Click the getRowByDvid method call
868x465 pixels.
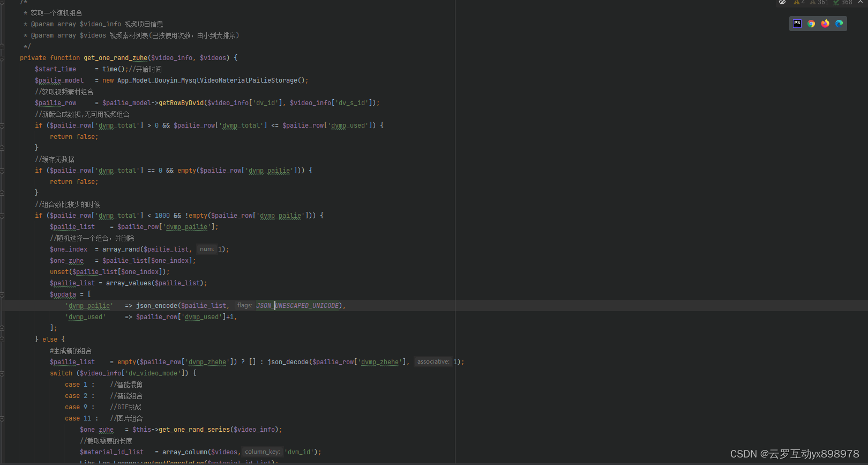pos(181,103)
